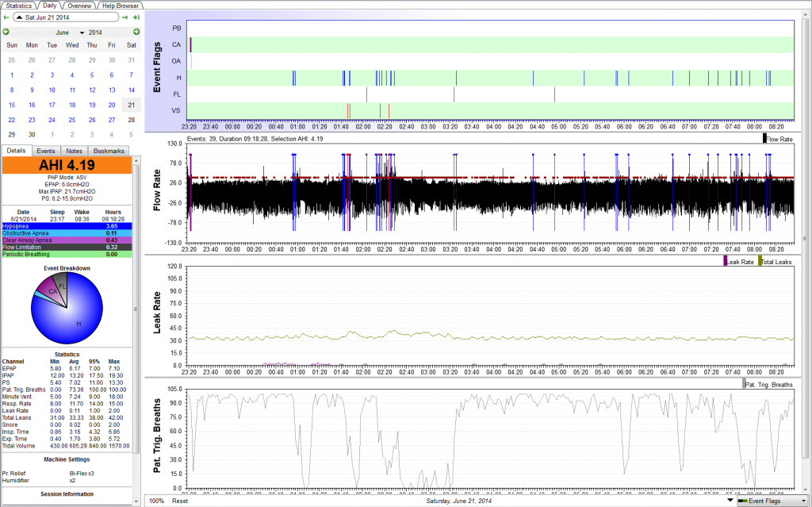Open the Bookmarks tab
The image size is (812, 507).
(x=108, y=150)
